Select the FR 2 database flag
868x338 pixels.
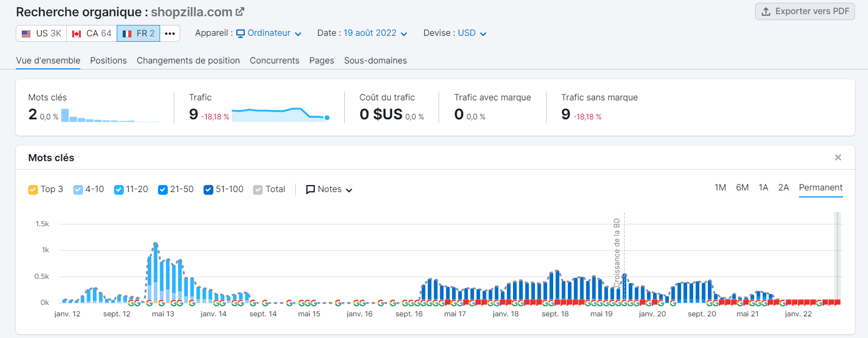[x=138, y=34]
